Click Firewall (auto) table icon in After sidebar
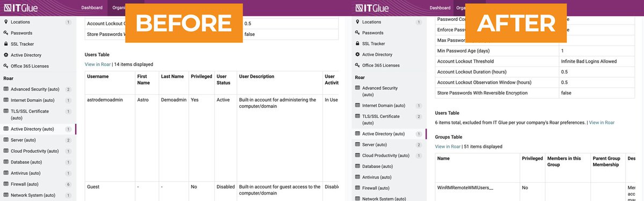The width and height of the screenshot is (644, 201). point(357,188)
